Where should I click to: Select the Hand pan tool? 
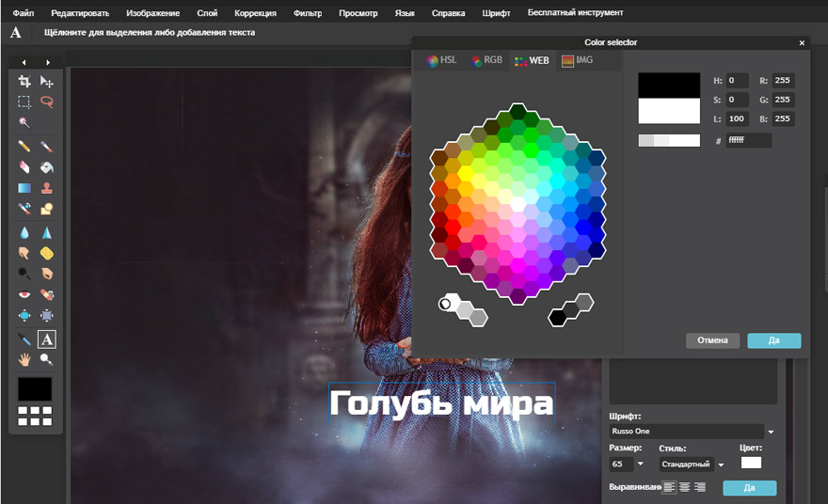(24, 359)
